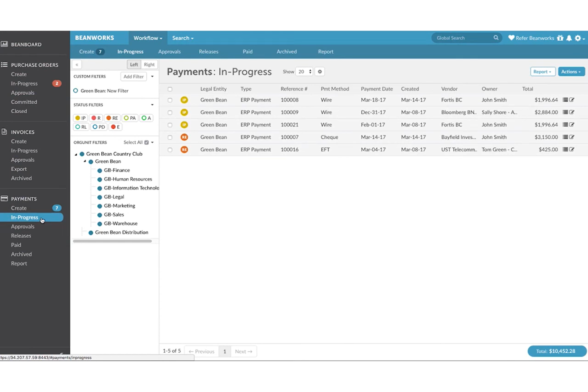Screen dimensions: 588x392
Task: Open the Actions dropdown button
Action: pyautogui.click(x=571, y=71)
